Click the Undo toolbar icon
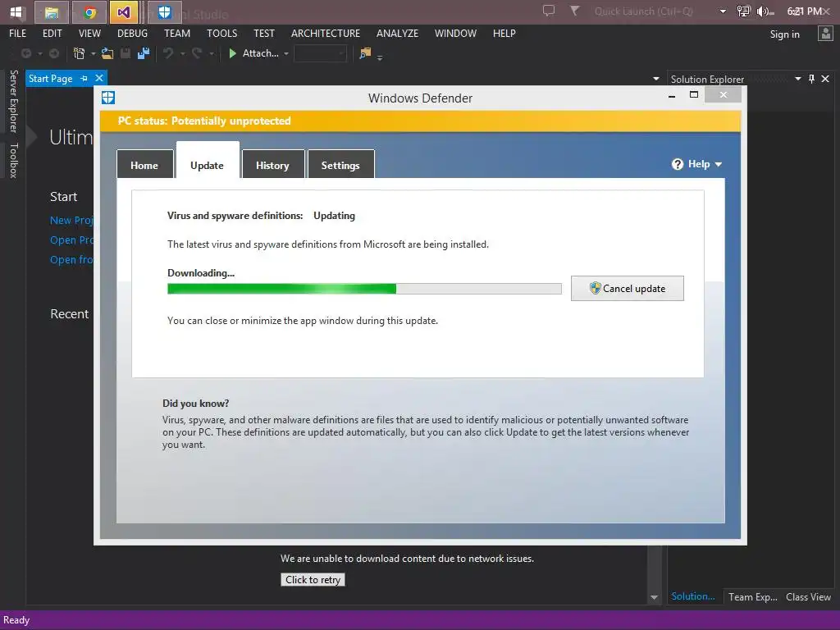This screenshot has width=840, height=630. click(168, 53)
